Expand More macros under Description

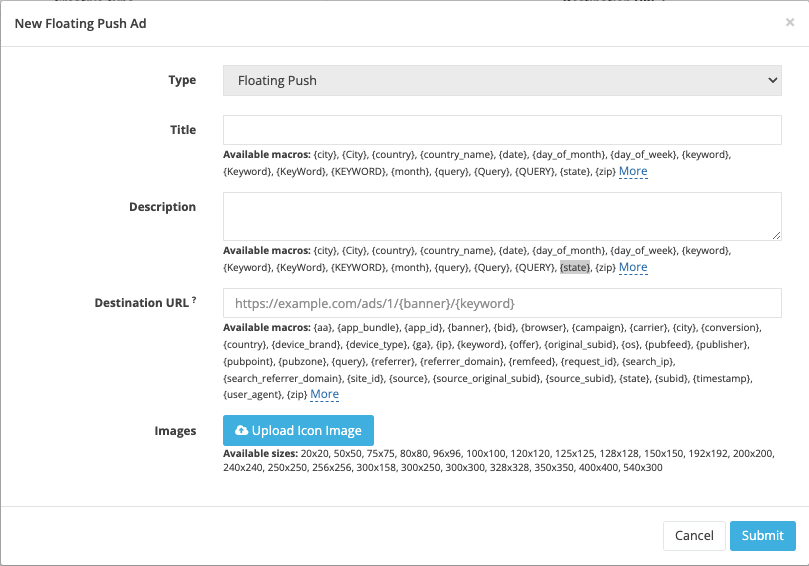[x=633, y=267]
